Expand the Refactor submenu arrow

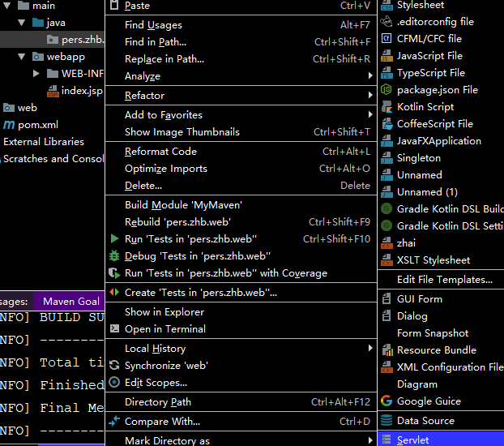click(370, 95)
